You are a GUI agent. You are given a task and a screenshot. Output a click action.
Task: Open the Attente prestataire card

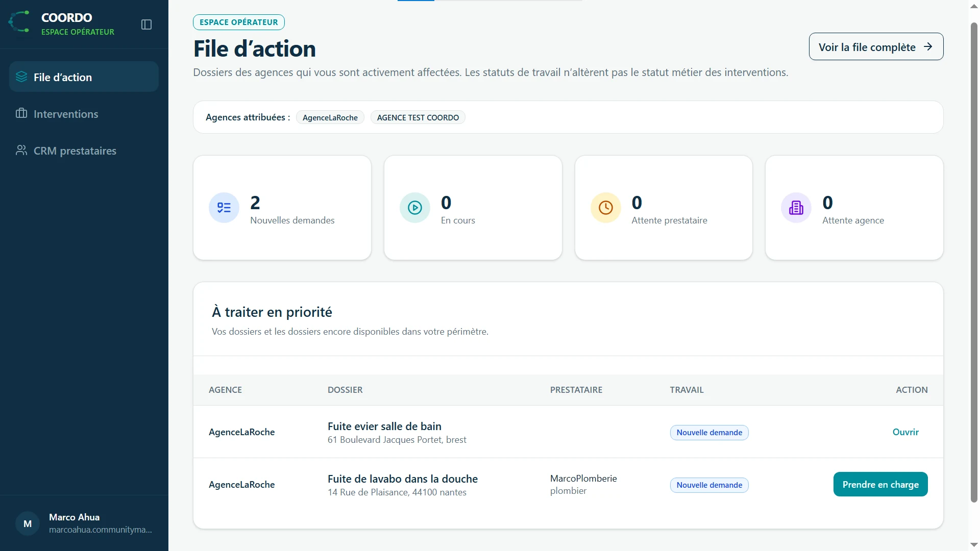(664, 208)
